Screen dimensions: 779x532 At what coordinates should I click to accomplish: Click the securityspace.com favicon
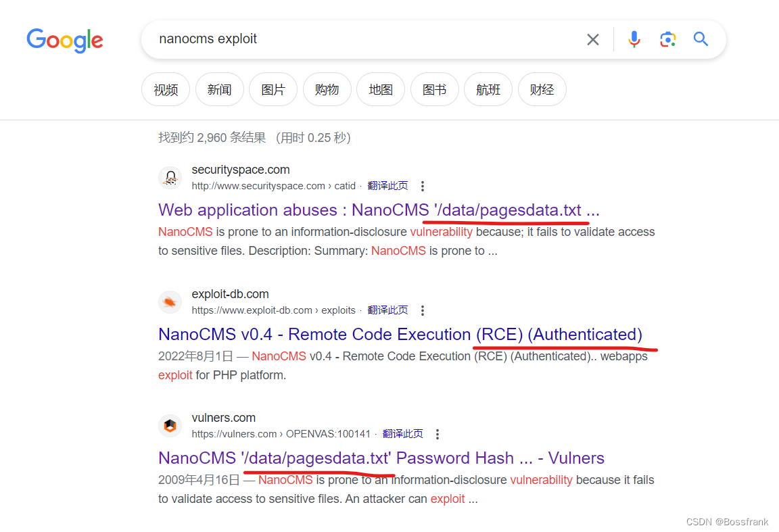coord(170,178)
